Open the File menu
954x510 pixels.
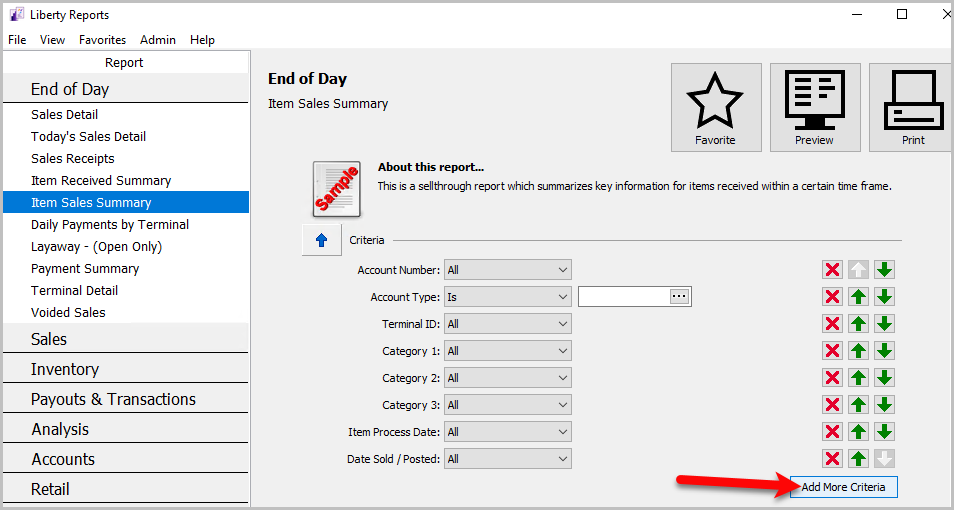point(17,40)
